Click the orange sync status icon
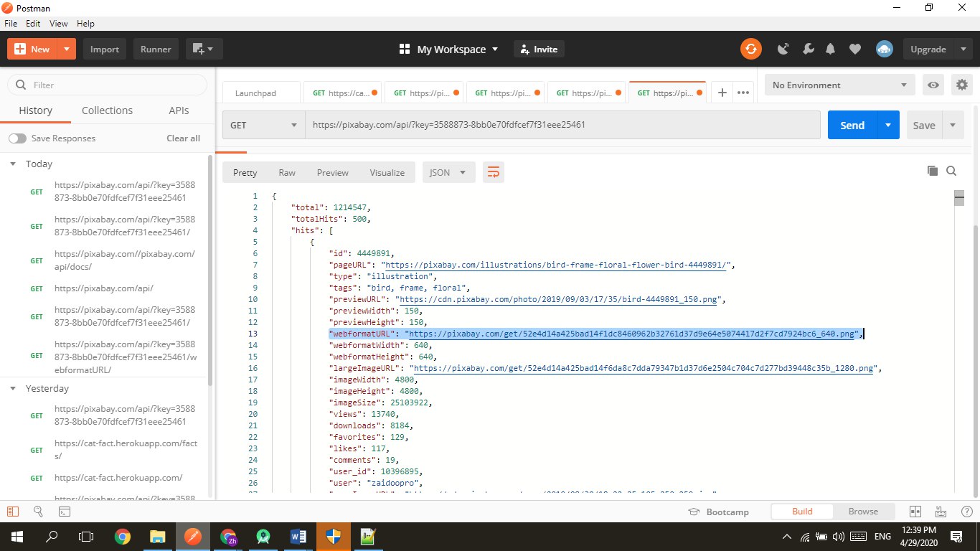Image resolution: width=980 pixels, height=551 pixels. (x=751, y=49)
